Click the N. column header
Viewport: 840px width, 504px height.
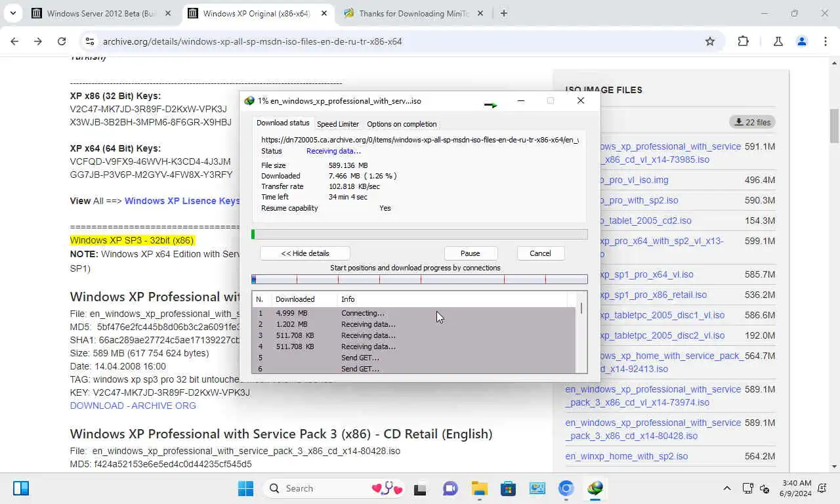coord(260,299)
